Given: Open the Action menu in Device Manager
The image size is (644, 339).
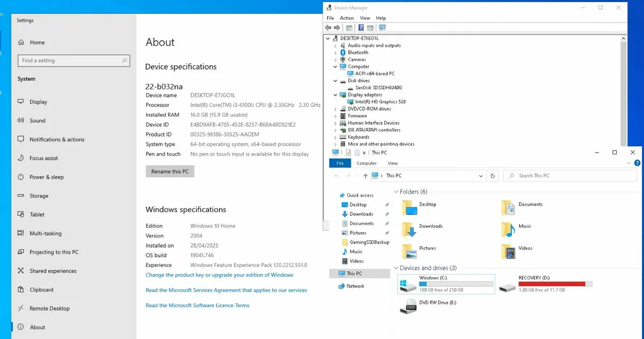Looking at the screenshot, I should (347, 18).
